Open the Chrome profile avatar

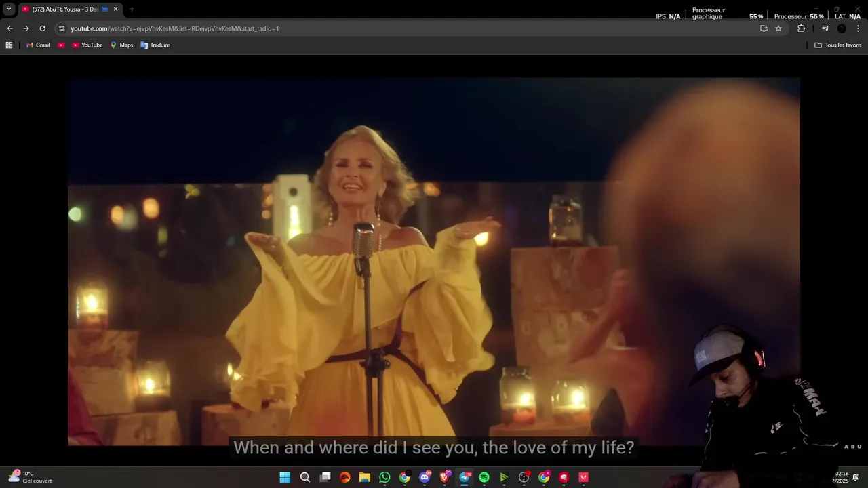click(842, 28)
